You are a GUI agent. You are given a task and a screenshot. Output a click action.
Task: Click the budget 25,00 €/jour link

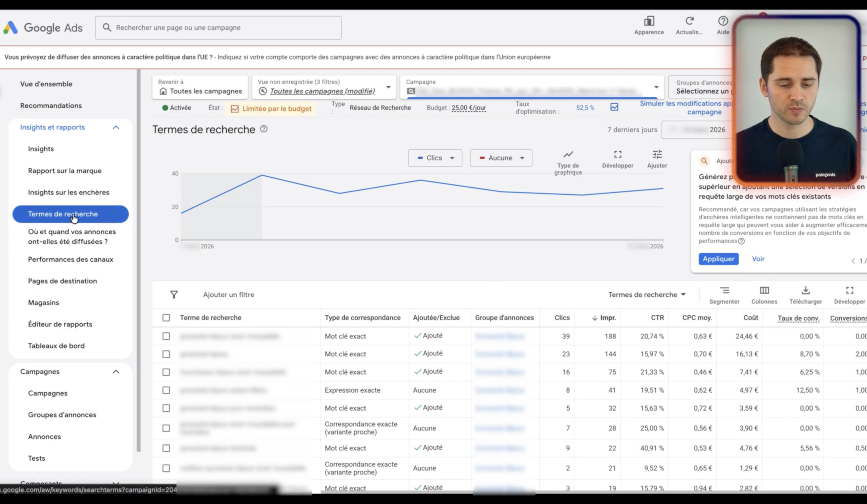(469, 108)
